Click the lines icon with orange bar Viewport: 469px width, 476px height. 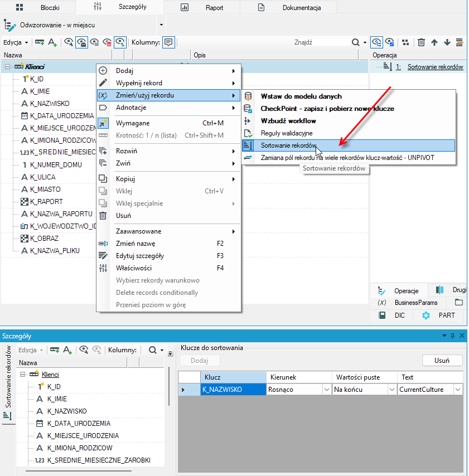(x=460, y=42)
